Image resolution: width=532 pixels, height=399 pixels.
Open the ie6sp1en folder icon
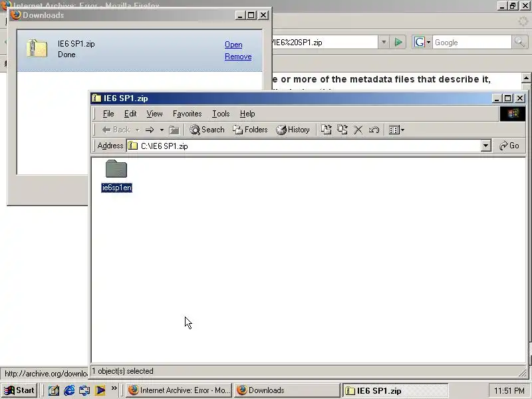click(x=116, y=169)
